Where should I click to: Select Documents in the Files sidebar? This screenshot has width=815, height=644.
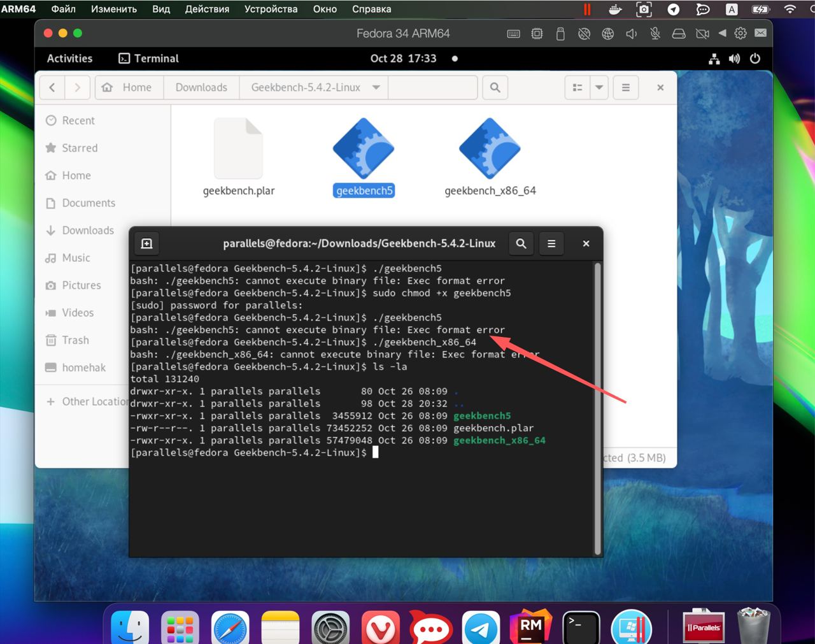click(103, 203)
